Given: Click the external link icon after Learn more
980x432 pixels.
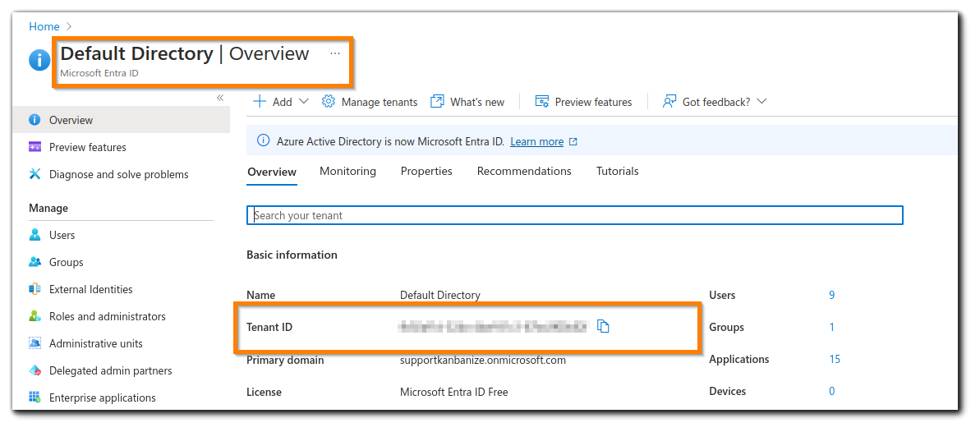Looking at the screenshot, I should (x=573, y=142).
